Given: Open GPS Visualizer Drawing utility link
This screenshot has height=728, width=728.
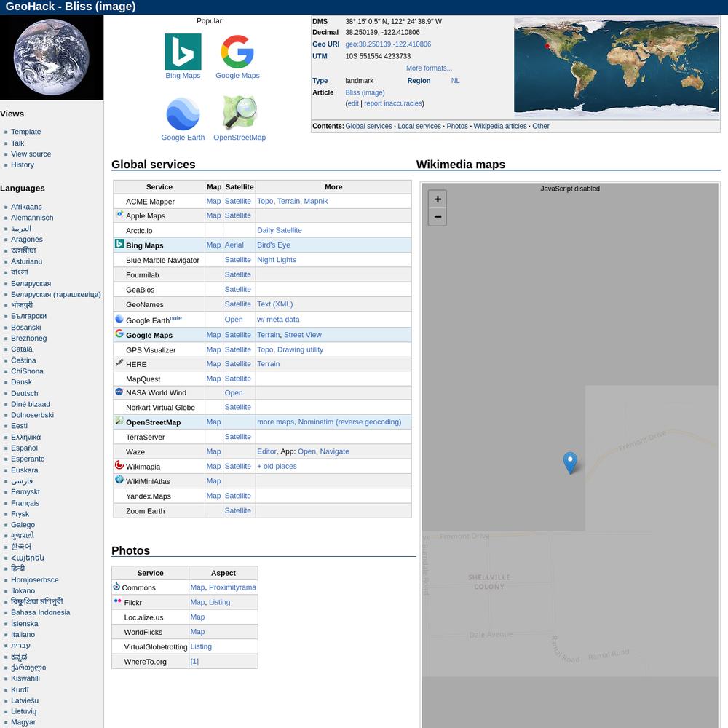Looking at the screenshot, I should point(301,349).
